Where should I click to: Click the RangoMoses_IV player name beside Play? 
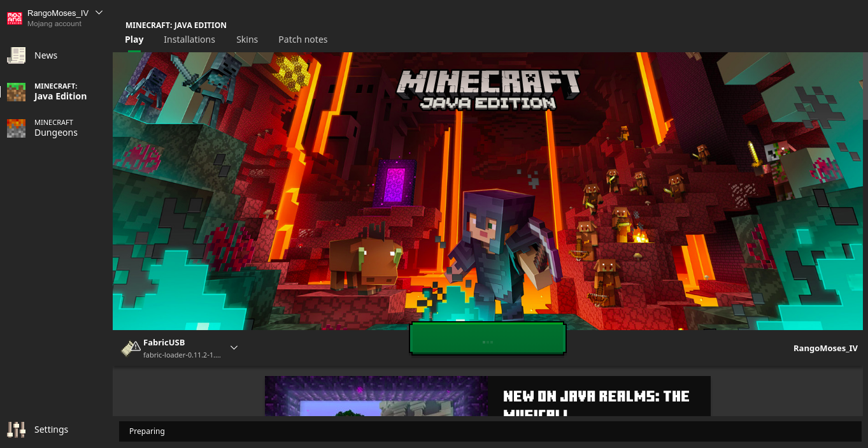click(825, 349)
